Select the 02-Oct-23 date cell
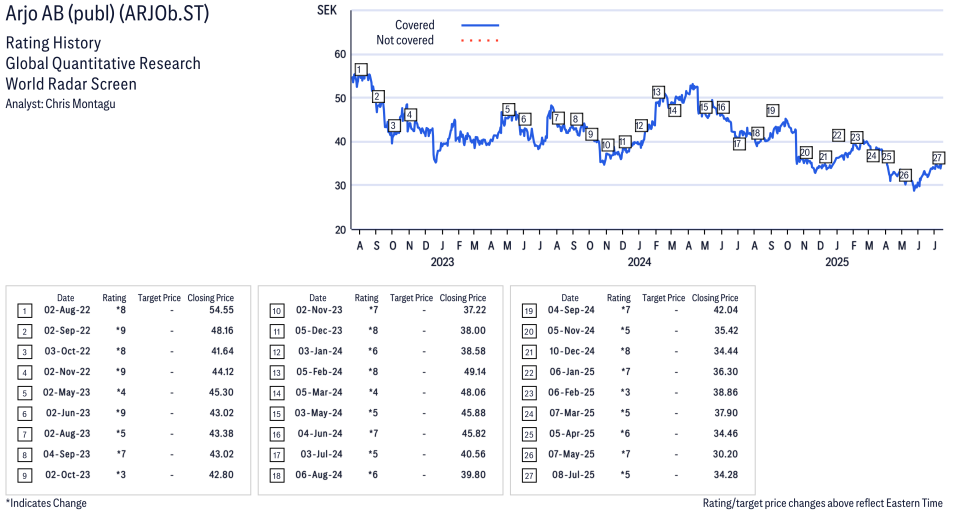Screen dimensions: 954x510 click(x=68, y=475)
